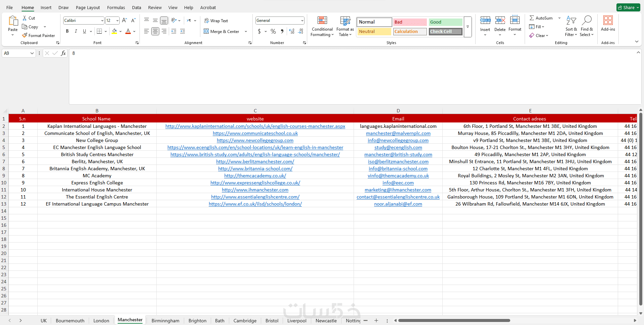Apply Accounting Number Format dollar icon
Viewport: 644px width, 325px height.
pyautogui.click(x=259, y=31)
